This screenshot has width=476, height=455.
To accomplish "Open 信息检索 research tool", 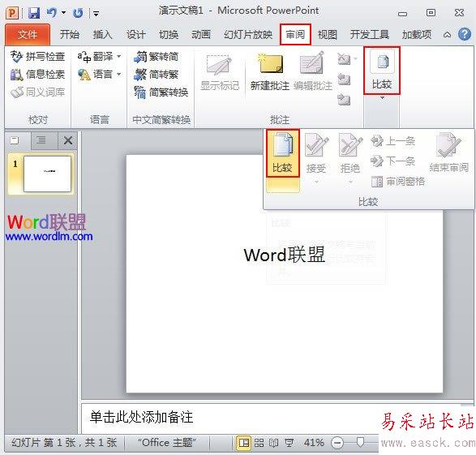I will click(37, 74).
